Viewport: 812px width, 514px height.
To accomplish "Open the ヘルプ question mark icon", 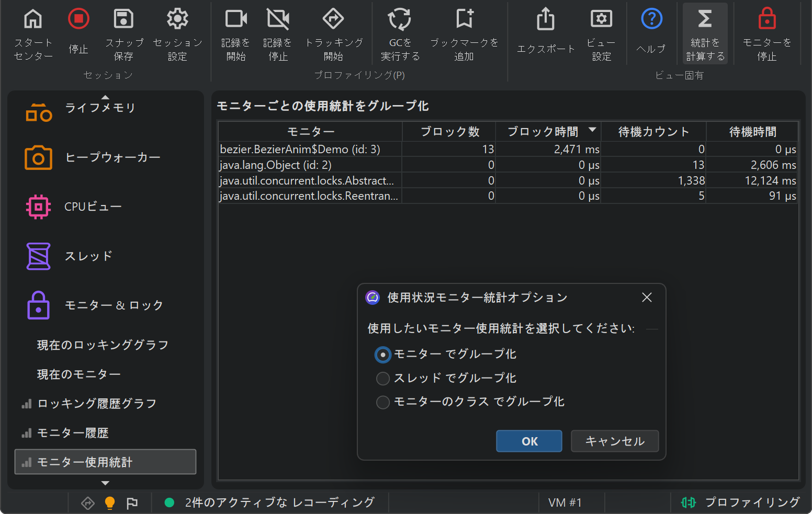I will 651,19.
